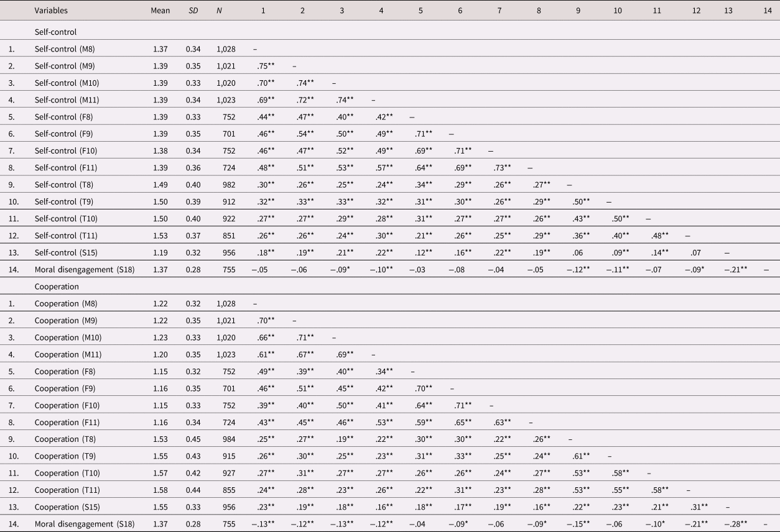Screen dimensions: 780x532
Task: Click the 'Cooperation (T11)' row label
Action: (66, 490)
